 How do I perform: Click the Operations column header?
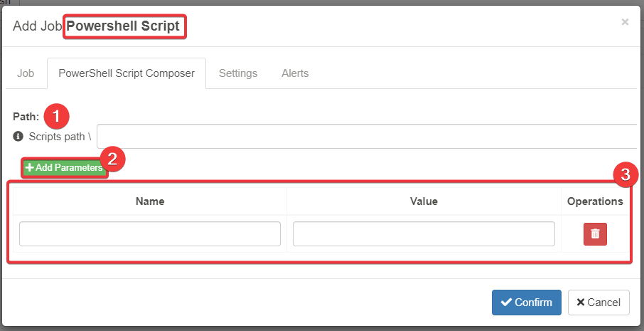[595, 201]
